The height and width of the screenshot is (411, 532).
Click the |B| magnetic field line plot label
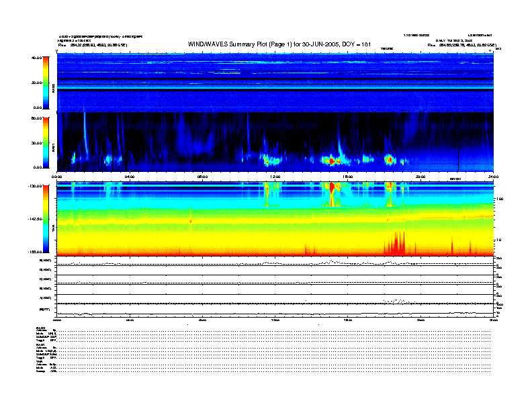(45, 310)
